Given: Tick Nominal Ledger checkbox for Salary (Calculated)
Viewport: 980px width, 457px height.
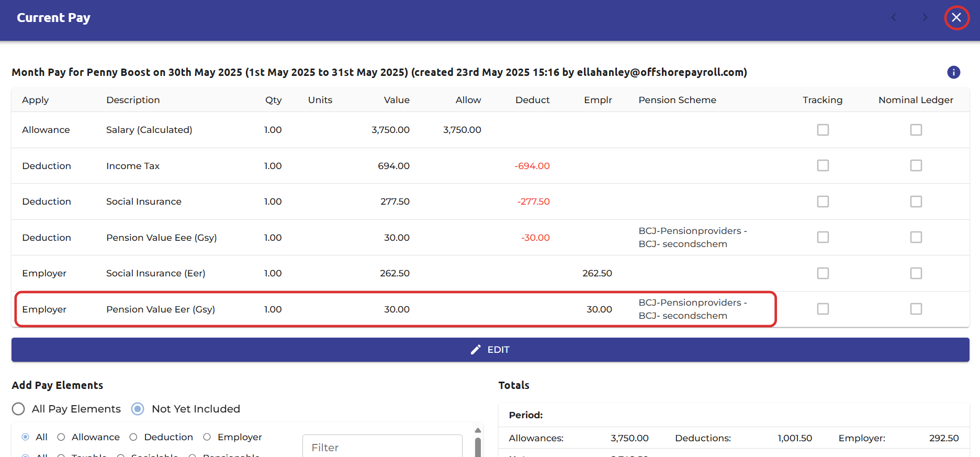Looking at the screenshot, I should (x=916, y=130).
